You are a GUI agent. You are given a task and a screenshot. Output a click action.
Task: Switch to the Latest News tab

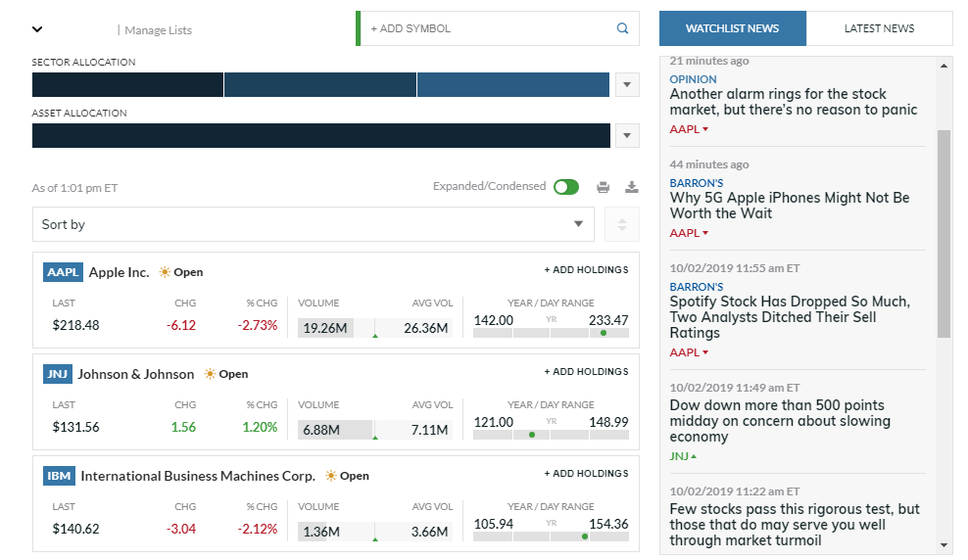pyautogui.click(x=879, y=28)
